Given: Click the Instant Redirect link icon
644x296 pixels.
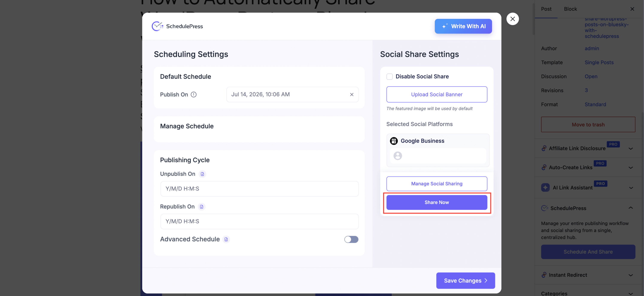Looking at the screenshot, I should tap(544, 275).
